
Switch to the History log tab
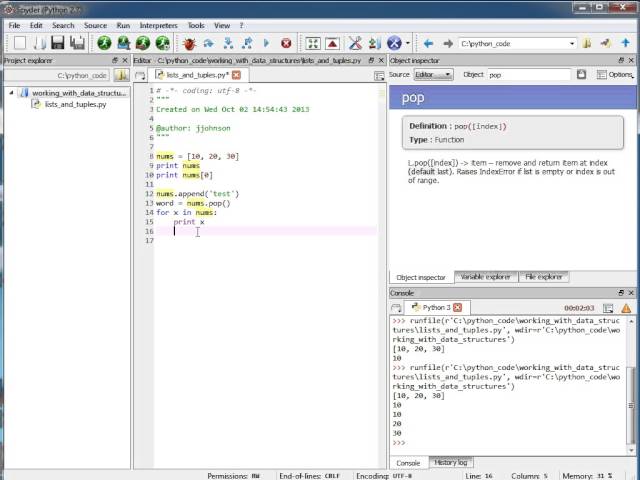point(451,462)
